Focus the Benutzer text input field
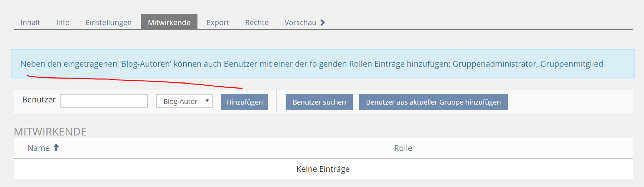 coord(104,101)
